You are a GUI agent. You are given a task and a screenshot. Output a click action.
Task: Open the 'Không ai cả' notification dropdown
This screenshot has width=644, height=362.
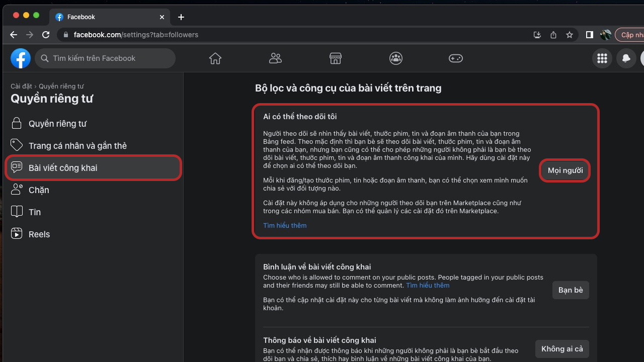point(562,349)
